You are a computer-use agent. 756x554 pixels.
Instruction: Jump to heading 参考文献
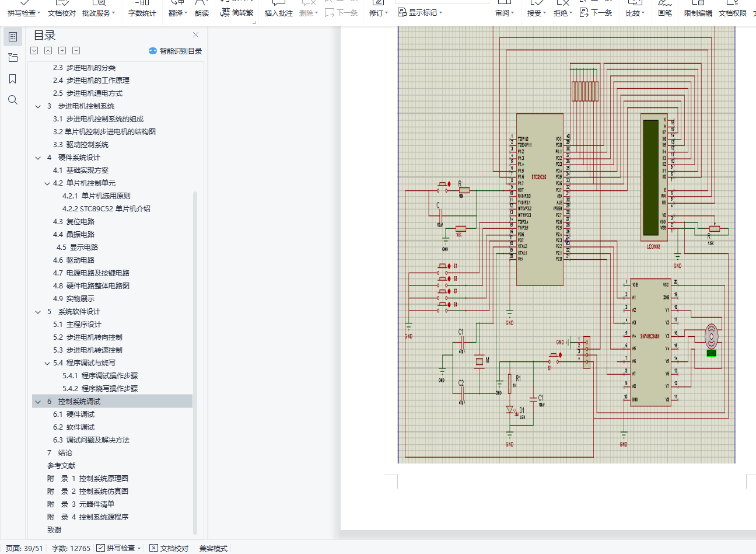click(x=62, y=466)
